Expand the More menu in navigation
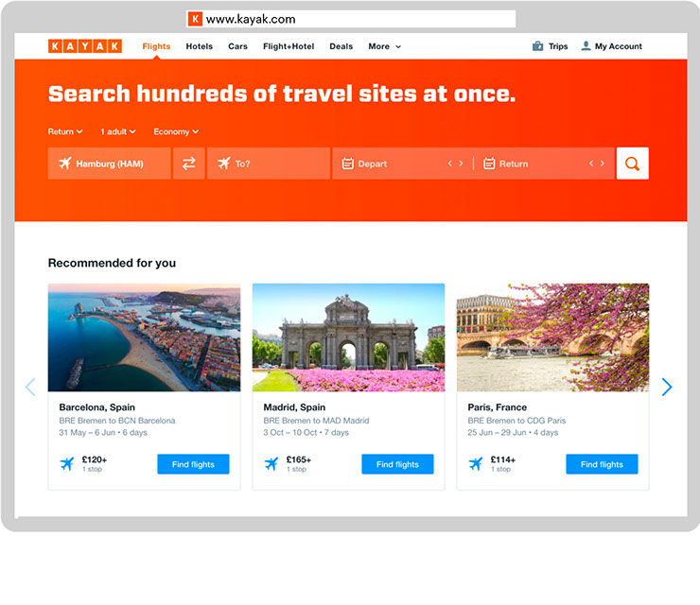The height and width of the screenshot is (605, 700). tap(384, 46)
